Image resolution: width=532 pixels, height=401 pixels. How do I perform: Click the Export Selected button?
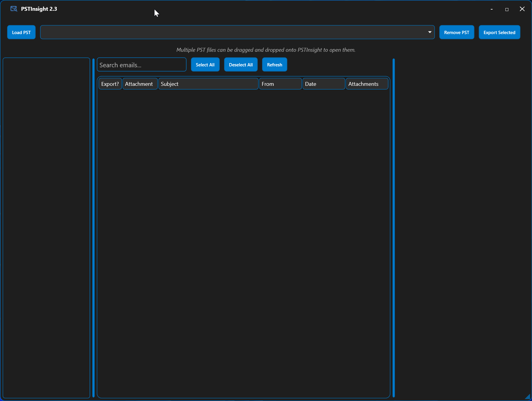coord(499,32)
